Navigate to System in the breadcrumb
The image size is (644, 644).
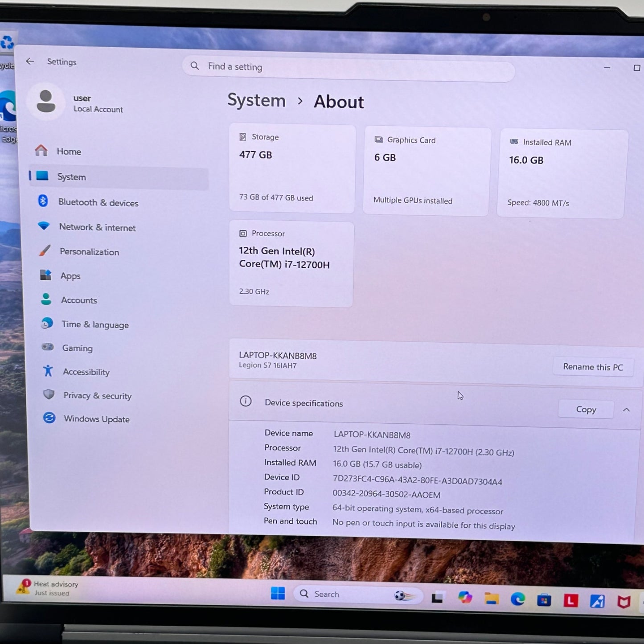click(256, 100)
